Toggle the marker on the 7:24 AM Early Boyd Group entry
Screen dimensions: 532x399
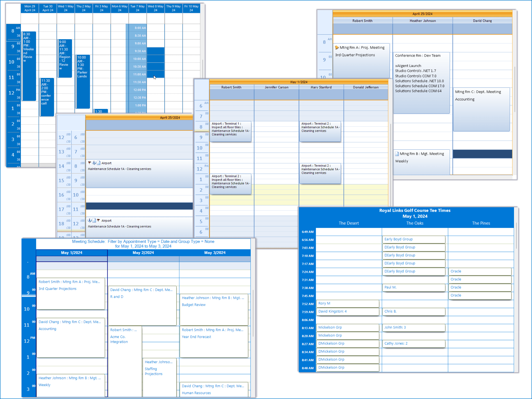385,271
